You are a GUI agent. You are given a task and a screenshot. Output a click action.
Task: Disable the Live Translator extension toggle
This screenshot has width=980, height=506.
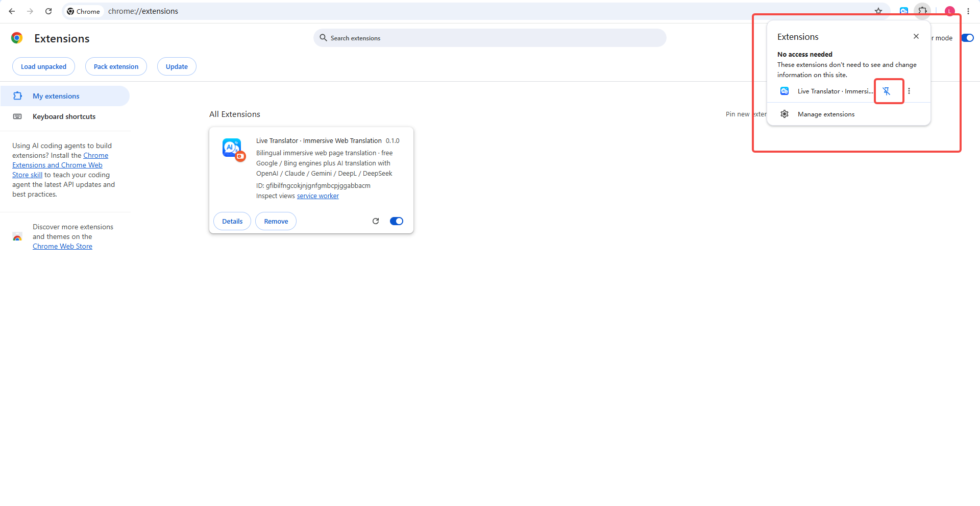point(397,221)
